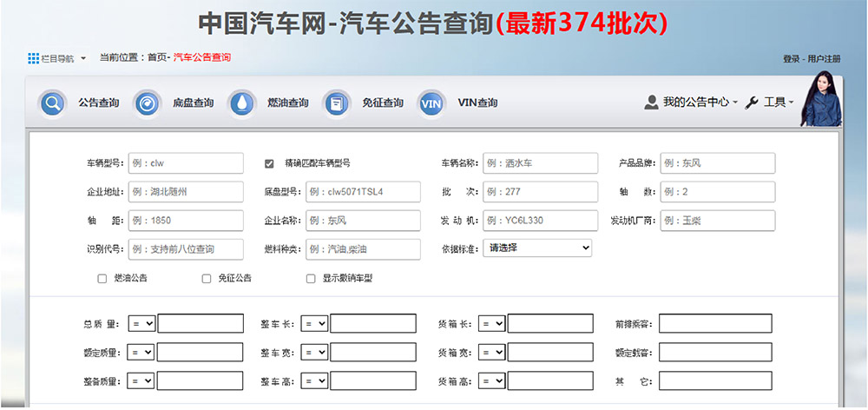This screenshot has width=868, height=410.
Task: Click the 登录 link
Action: (x=791, y=59)
